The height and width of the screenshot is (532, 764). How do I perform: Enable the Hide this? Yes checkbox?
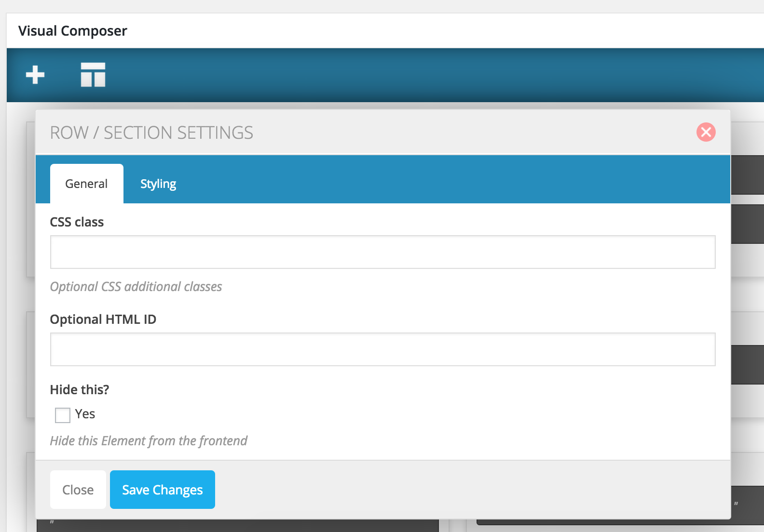(63, 415)
